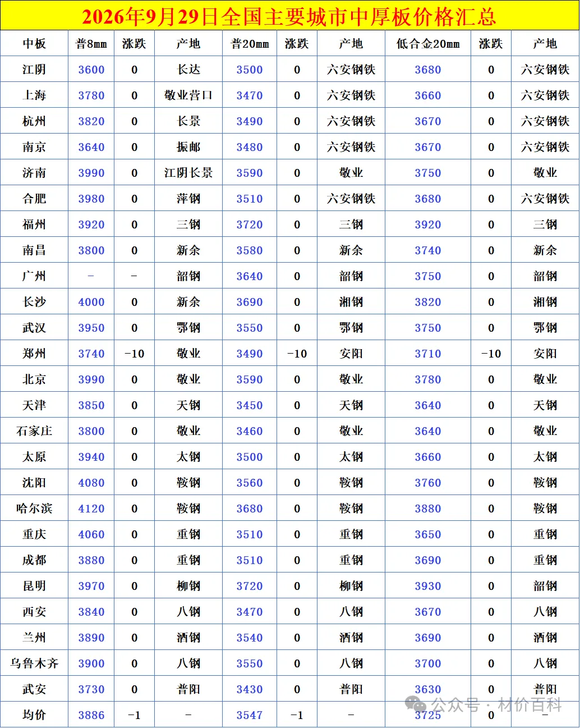The width and height of the screenshot is (580, 728).
Task: Select 普8mm price 4000 in 长沙 row
Action: click(x=91, y=302)
